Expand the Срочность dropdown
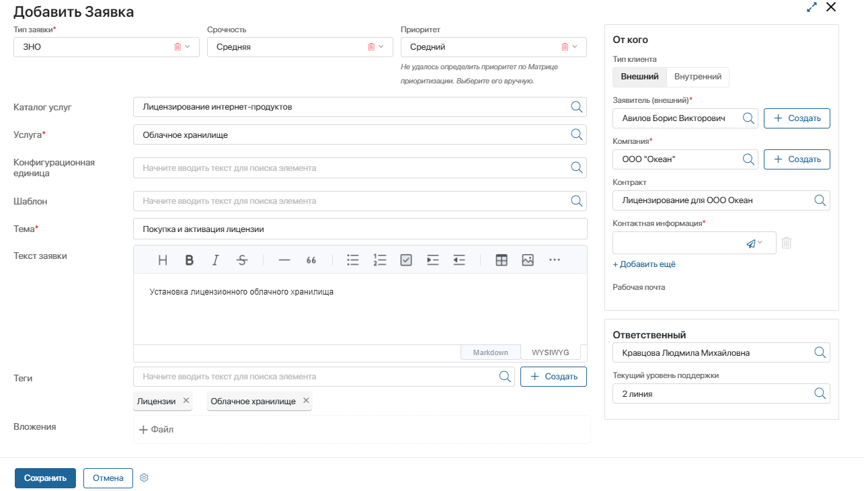This screenshot has width=868, height=491. click(381, 47)
